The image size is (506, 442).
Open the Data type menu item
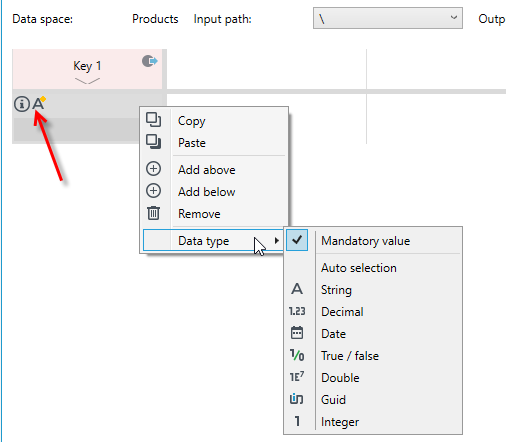click(214, 240)
